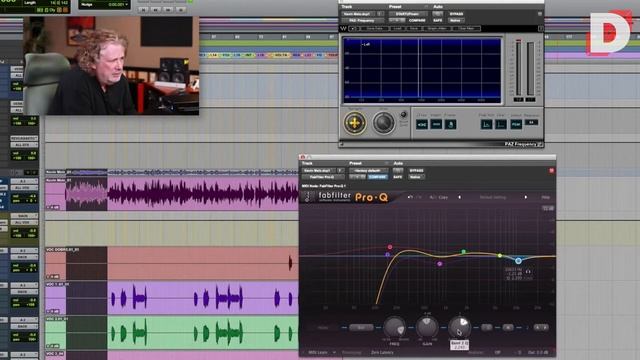Open the FabFilter Pro-Q plugin selector
The image size is (640, 360).
(x=323, y=177)
